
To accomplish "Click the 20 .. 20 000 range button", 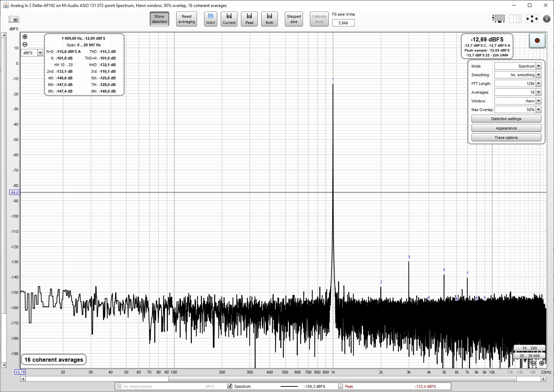I will tap(529, 356).
